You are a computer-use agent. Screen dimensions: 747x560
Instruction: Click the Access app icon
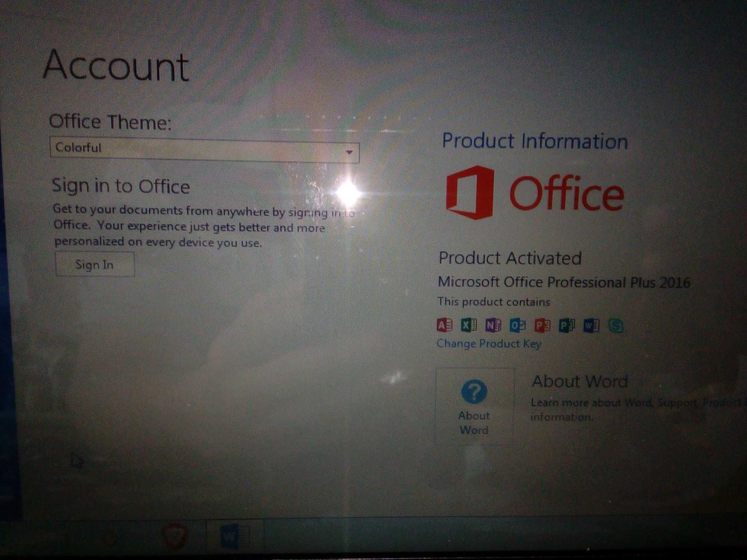[444, 325]
